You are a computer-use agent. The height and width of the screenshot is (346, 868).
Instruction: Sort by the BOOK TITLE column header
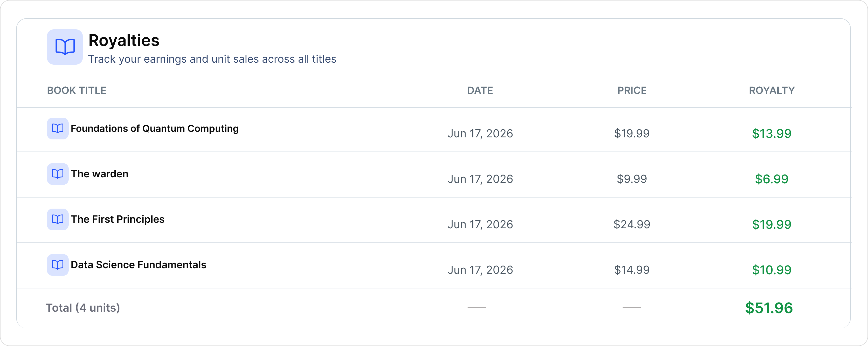(x=76, y=91)
